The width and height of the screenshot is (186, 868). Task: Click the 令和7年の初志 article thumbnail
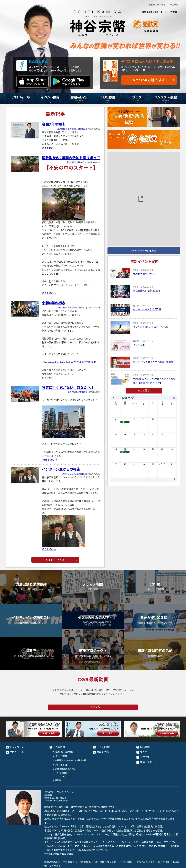(x=25, y=130)
